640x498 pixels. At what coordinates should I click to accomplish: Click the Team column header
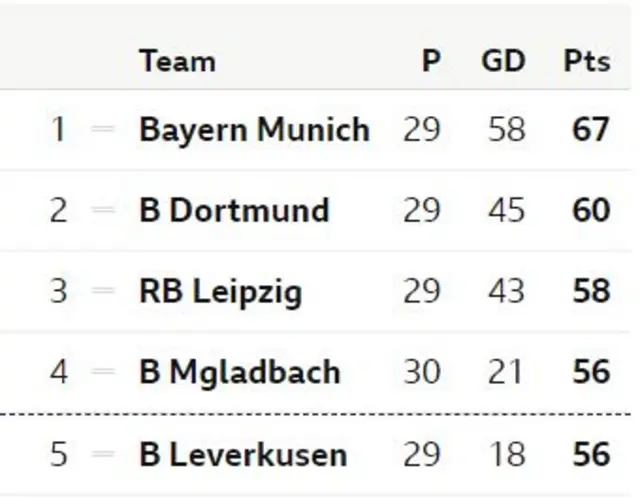click(x=178, y=61)
